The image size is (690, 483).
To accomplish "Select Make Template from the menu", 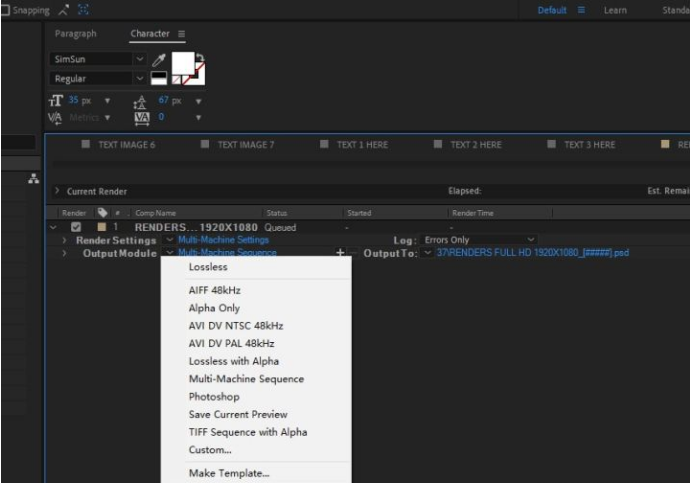I will click(229, 473).
